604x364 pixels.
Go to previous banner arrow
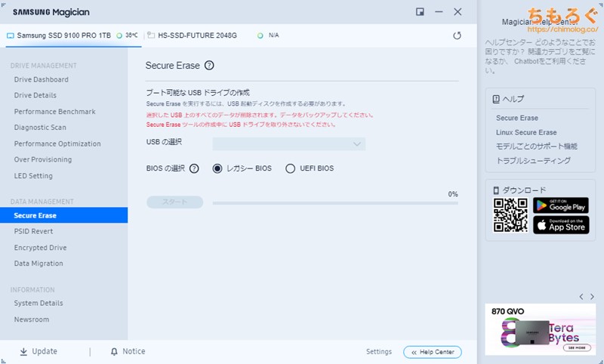581,297
